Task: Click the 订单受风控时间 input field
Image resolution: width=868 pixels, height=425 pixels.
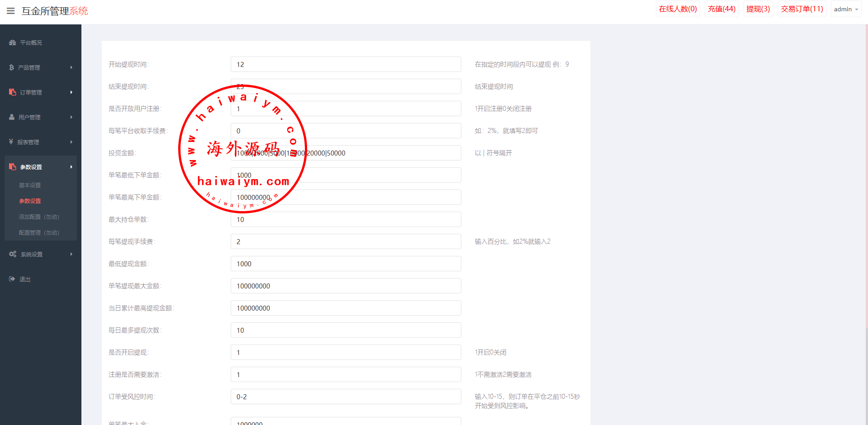Action: 346,397
